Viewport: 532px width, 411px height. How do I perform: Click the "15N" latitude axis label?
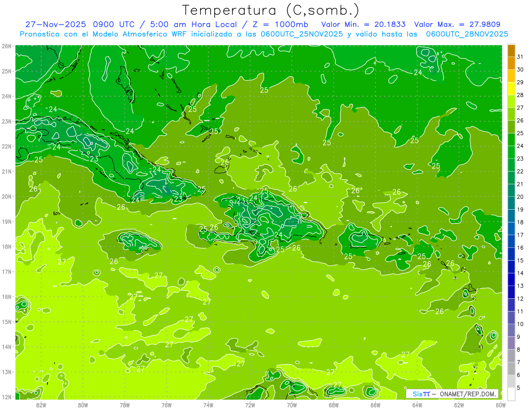(7, 321)
